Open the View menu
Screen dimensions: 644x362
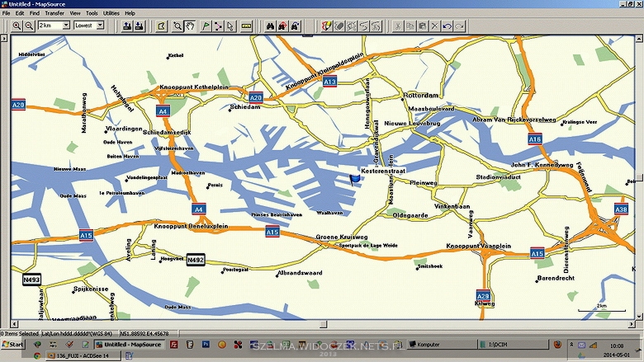75,13
